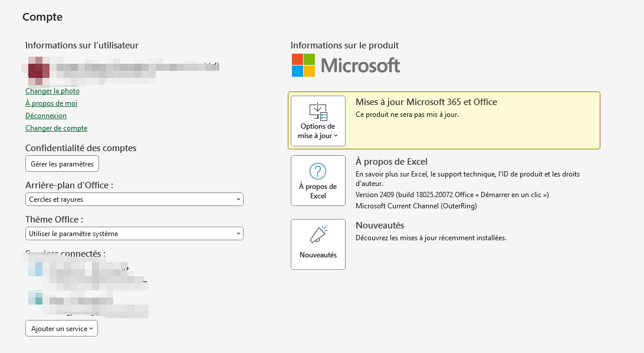Click the Informations sur le produit heading
The width and height of the screenshot is (644, 353).
(344, 45)
